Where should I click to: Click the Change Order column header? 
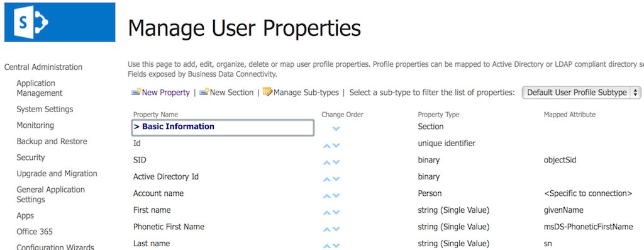click(342, 115)
